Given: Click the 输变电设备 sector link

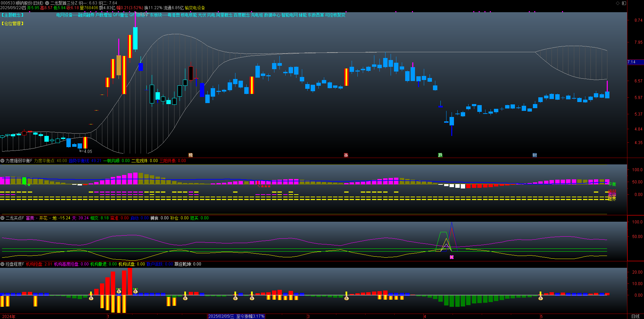Looking at the screenshot, I should [195, 8].
